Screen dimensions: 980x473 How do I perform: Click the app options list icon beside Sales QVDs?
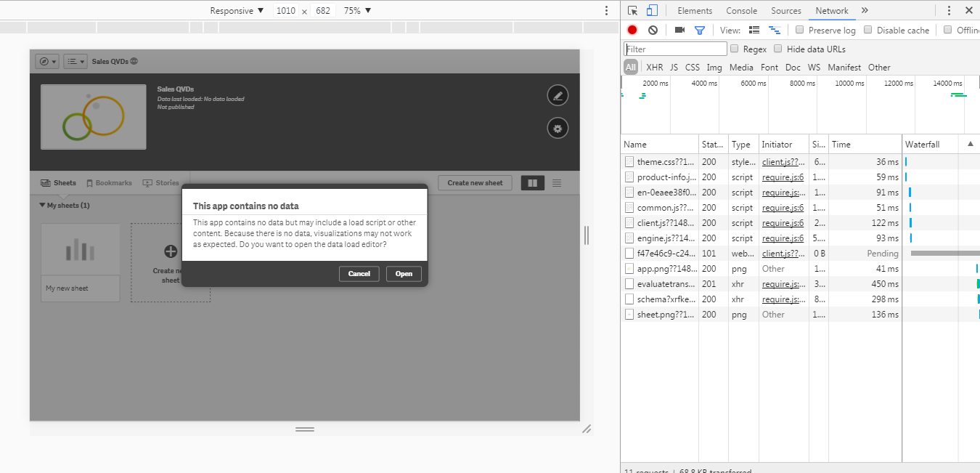[x=73, y=61]
